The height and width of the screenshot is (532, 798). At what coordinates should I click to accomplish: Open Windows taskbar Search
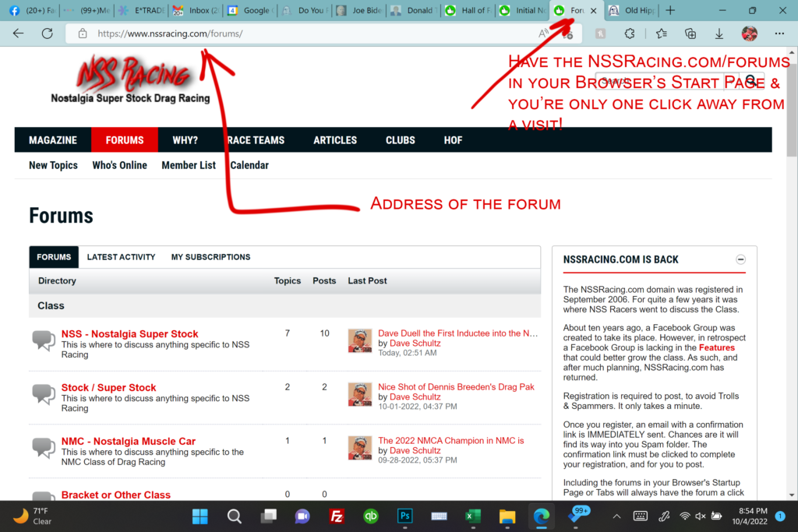click(234, 516)
